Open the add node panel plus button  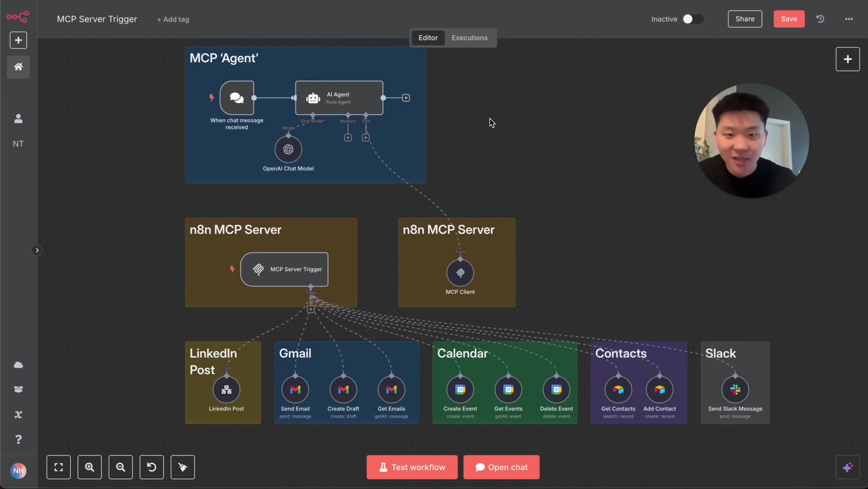tap(848, 59)
